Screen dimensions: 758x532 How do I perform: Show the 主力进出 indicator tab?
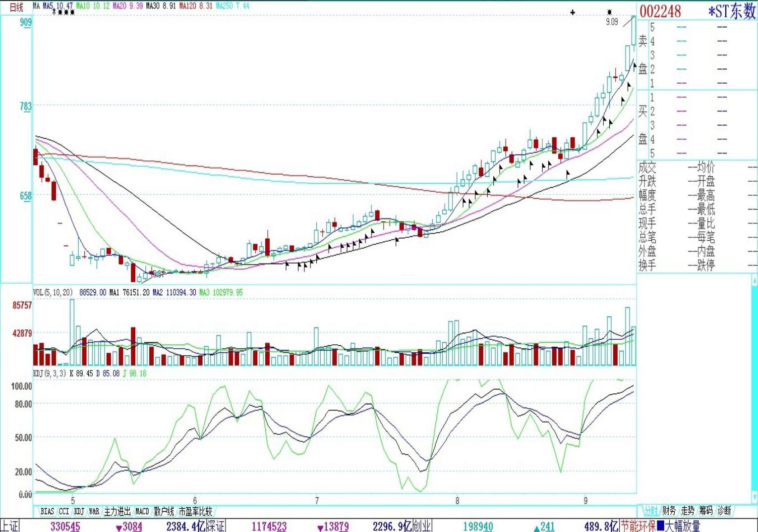tap(117, 511)
